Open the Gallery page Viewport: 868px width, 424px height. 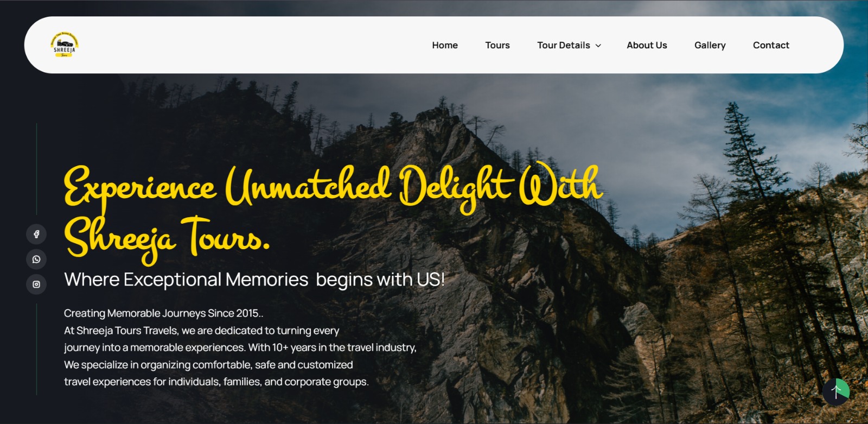pyautogui.click(x=710, y=45)
